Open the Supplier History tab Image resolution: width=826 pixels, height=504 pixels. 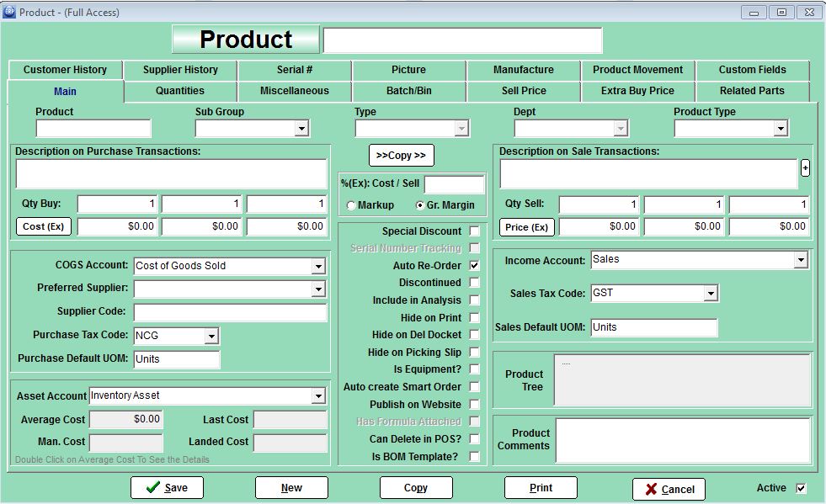tap(180, 70)
